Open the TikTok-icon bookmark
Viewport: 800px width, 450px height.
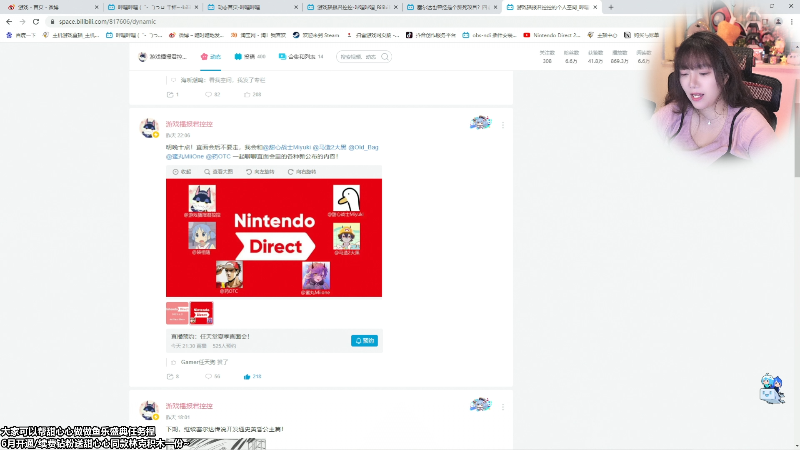click(x=431, y=35)
